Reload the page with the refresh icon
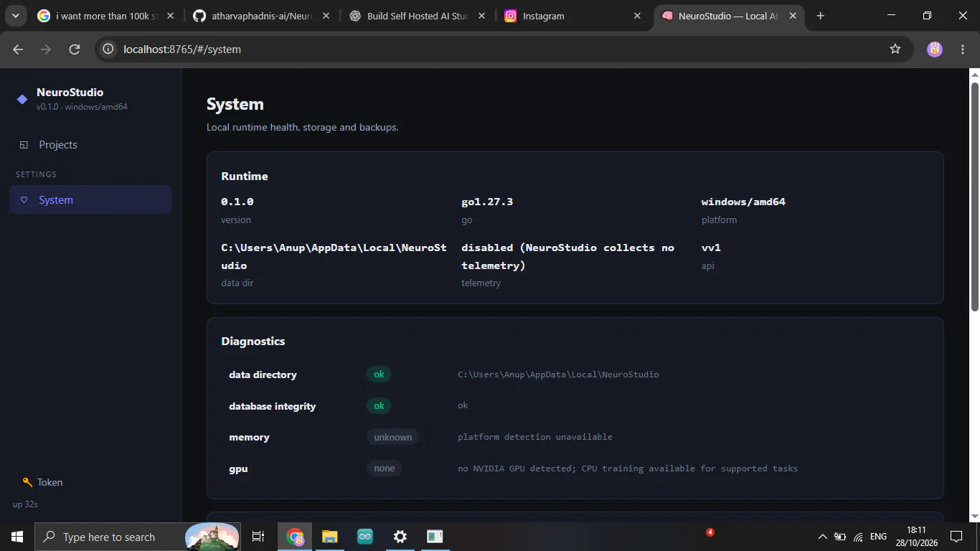Viewport: 980px width, 551px height. pos(74,49)
